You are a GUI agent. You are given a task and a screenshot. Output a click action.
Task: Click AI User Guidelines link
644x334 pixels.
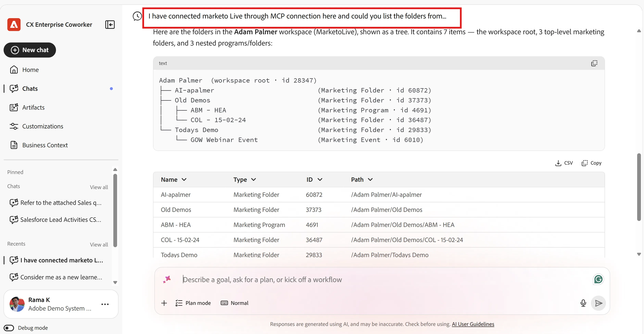coord(473,324)
